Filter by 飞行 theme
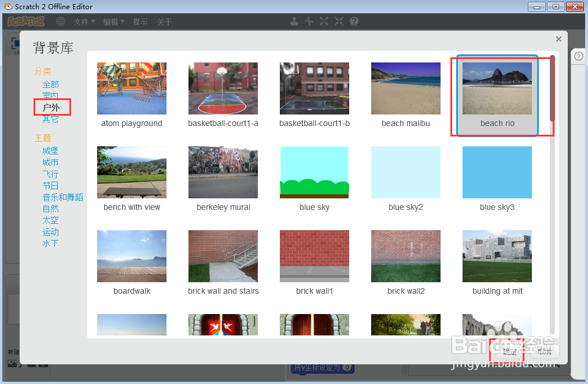The width and height of the screenshot is (588, 384). [51, 174]
